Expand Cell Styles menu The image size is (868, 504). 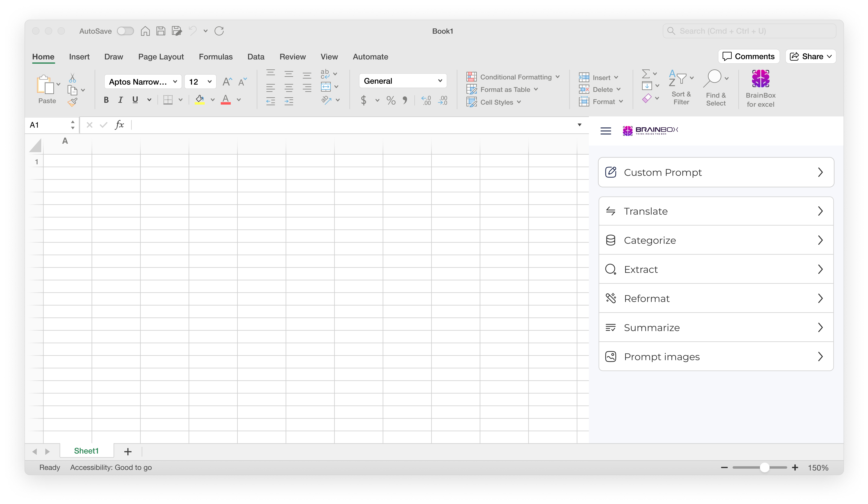[x=494, y=102]
